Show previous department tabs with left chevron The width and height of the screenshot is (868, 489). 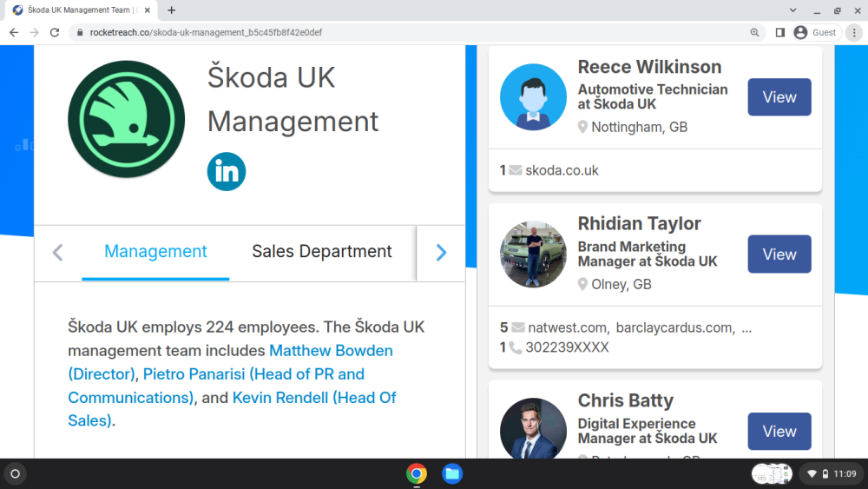(57, 253)
